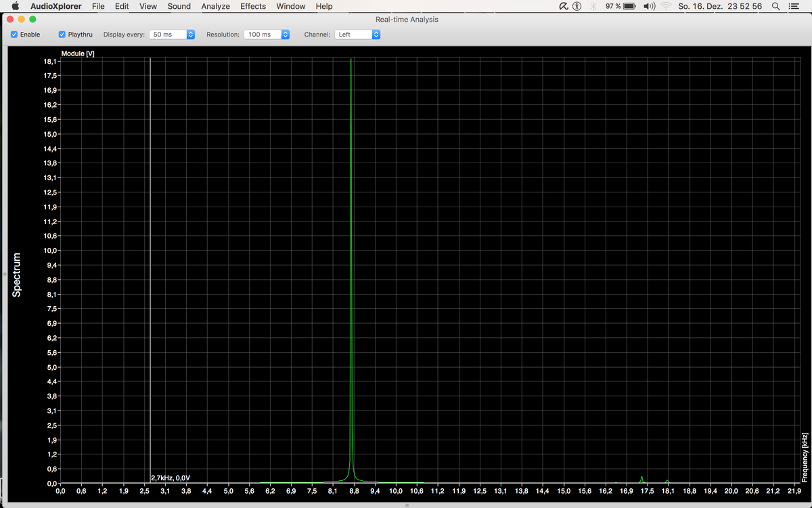This screenshot has width=812, height=508.
Task: Open the Channel dropdown set to Left
Action: coord(357,35)
